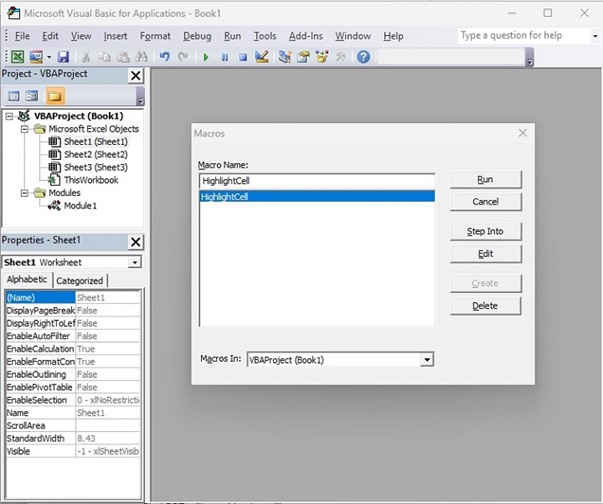The width and height of the screenshot is (603, 504).
Task: Open the Project Explorer toolbar icon
Action: (285, 57)
